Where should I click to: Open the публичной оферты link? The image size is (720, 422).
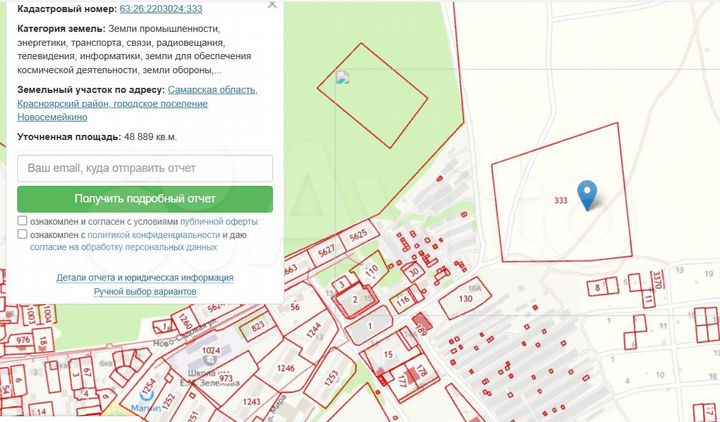pyautogui.click(x=220, y=221)
